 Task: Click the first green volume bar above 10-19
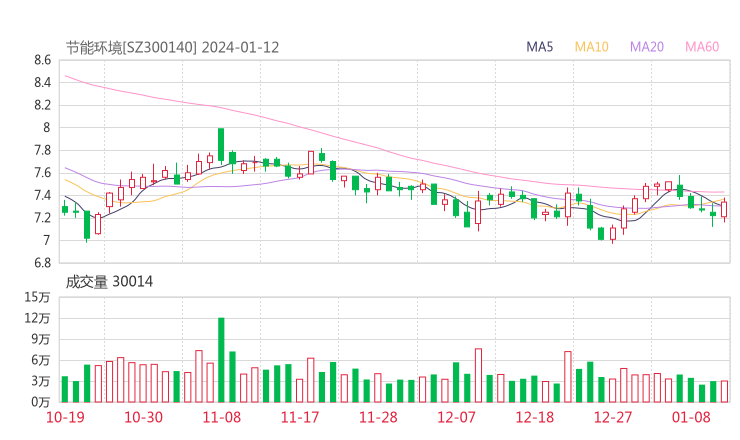[65, 389]
